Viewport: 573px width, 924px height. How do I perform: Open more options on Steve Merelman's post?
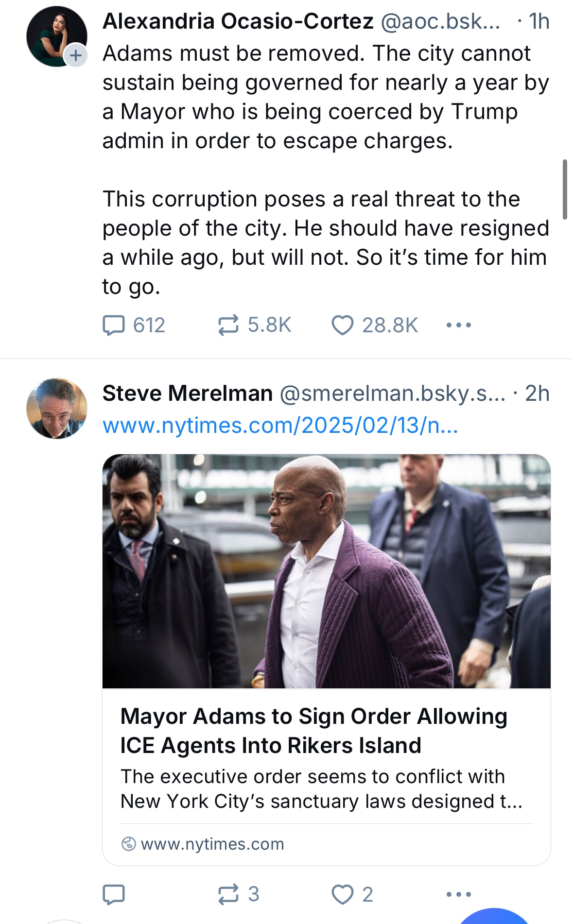(458, 894)
